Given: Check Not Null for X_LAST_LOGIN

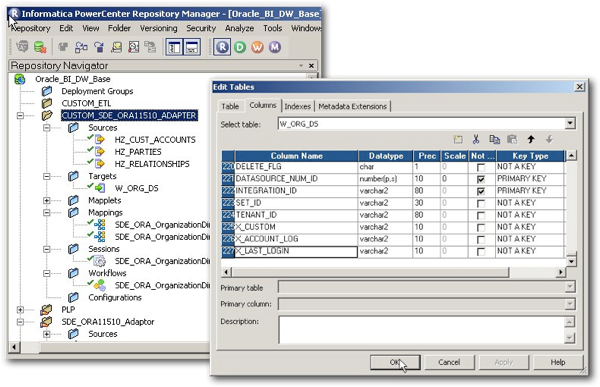Looking at the screenshot, I should point(481,251).
